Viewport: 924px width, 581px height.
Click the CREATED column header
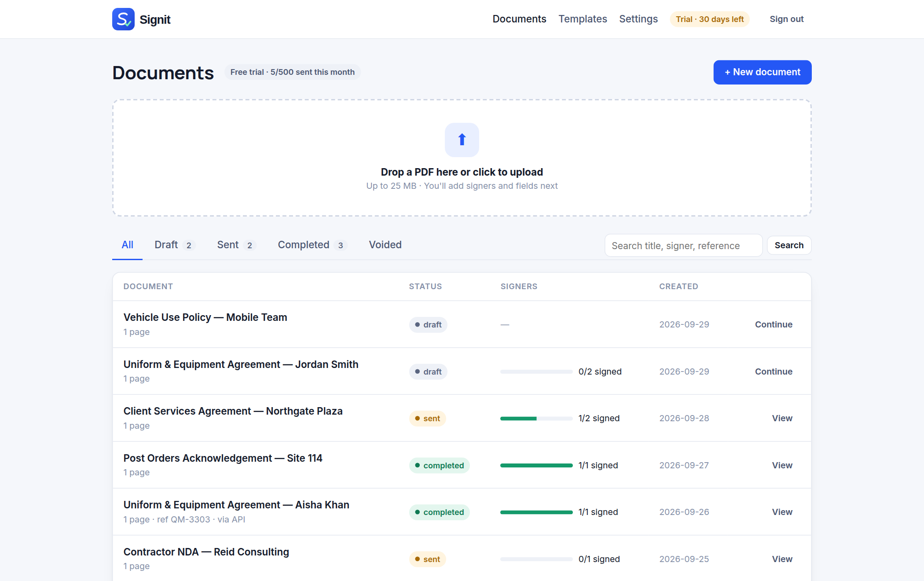(x=678, y=287)
